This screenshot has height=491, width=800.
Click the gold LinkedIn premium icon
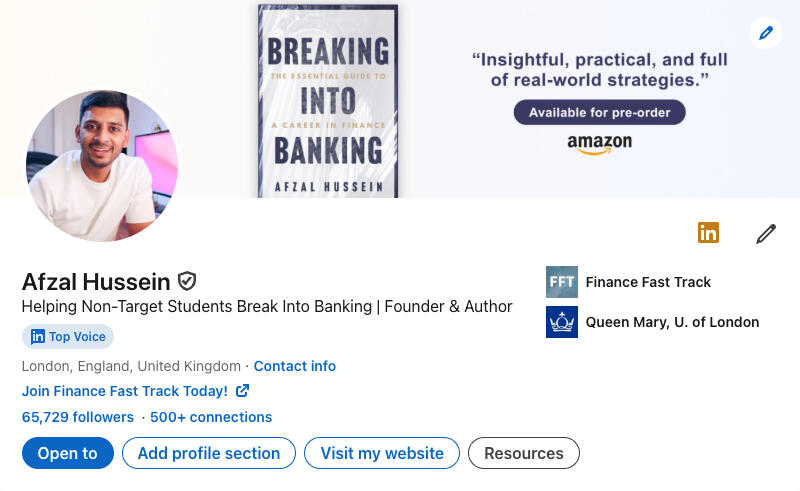click(x=708, y=233)
